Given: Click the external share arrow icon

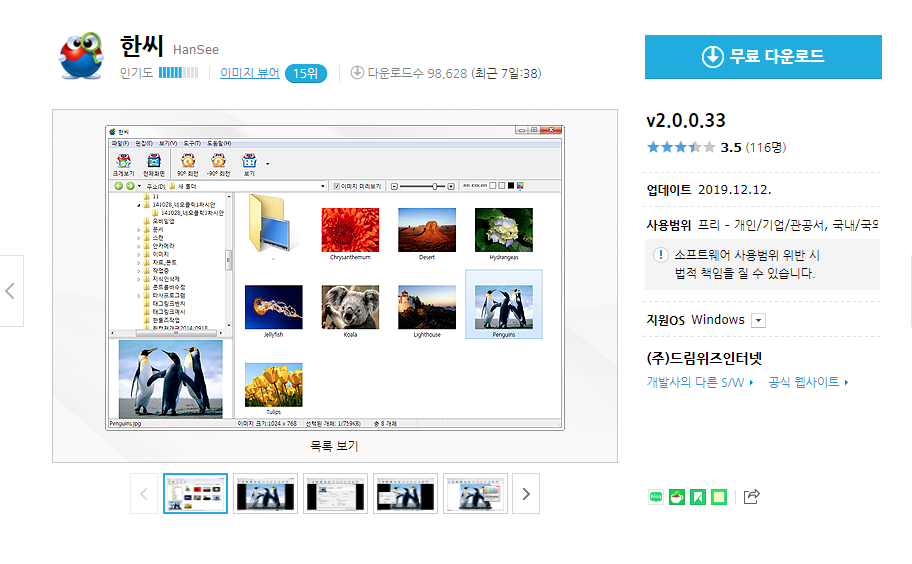Looking at the screenshot, I should (x=751, y=497).
